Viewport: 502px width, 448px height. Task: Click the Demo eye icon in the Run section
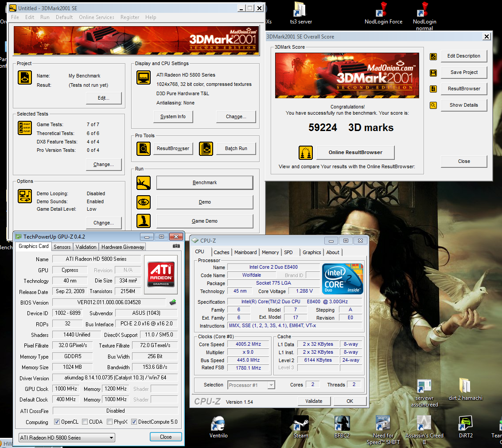coord(144,202)
